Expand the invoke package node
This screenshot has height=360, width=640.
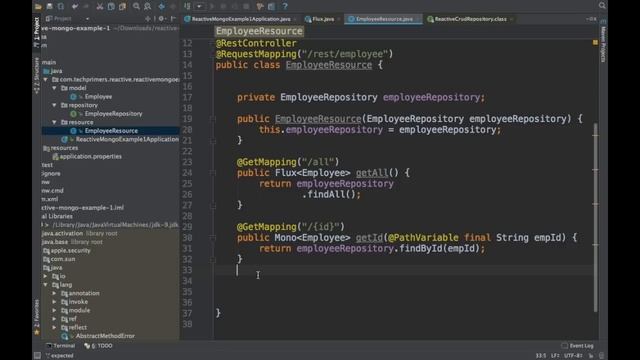(x=54, y=302)
